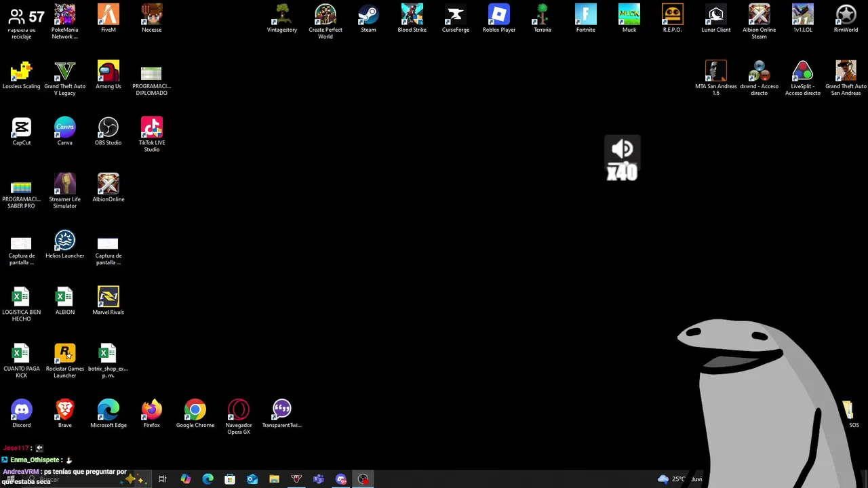
Task: Open Microsoft Store in the taskbar
Action: [230, 479]
